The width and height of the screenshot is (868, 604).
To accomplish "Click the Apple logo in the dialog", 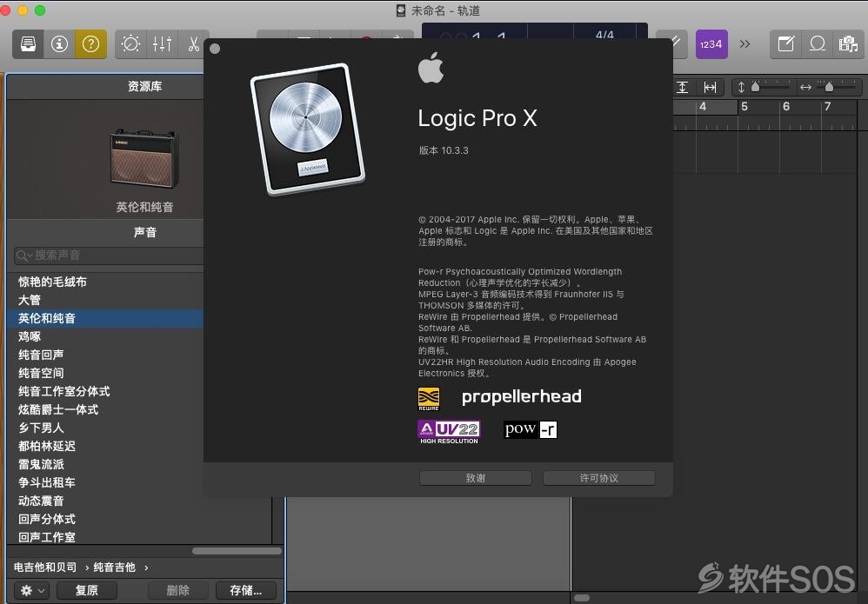I will tap(431, 68).
